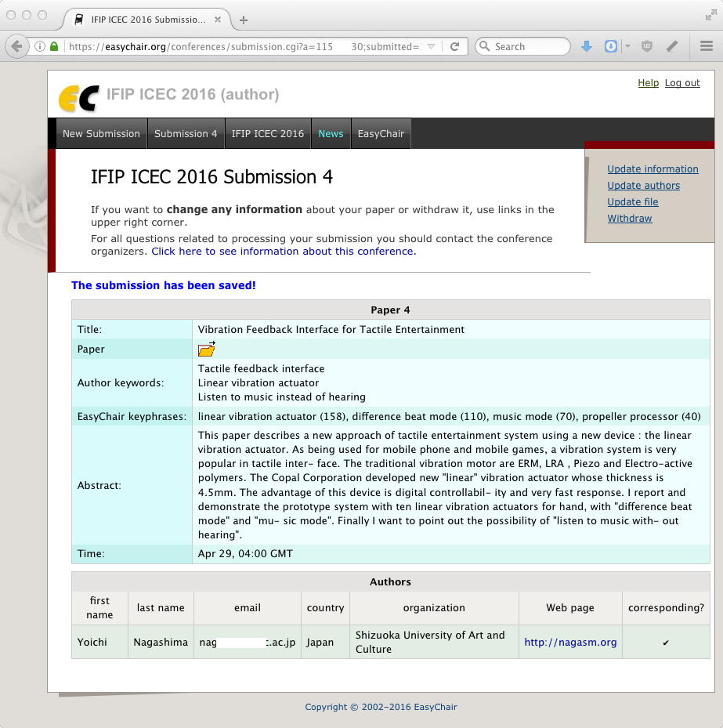Click Update authors link
Viewport: 723px width, 728px height.
[x=644, y=185]
